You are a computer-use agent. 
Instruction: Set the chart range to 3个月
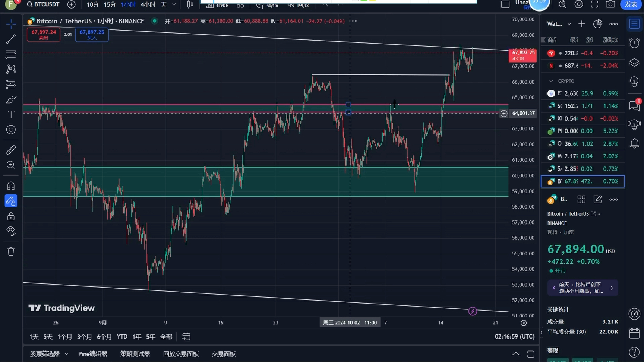click(x=84, y=337)
